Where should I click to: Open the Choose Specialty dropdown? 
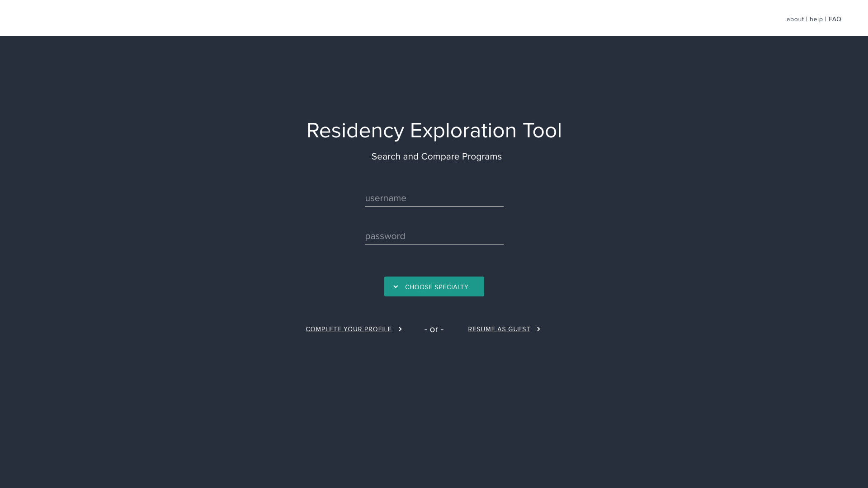434,287
